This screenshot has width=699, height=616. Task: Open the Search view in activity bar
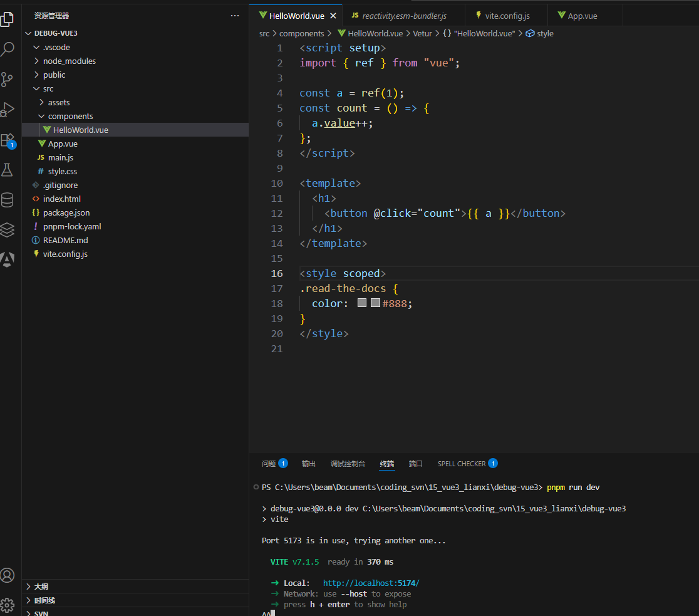click(8, 49)
